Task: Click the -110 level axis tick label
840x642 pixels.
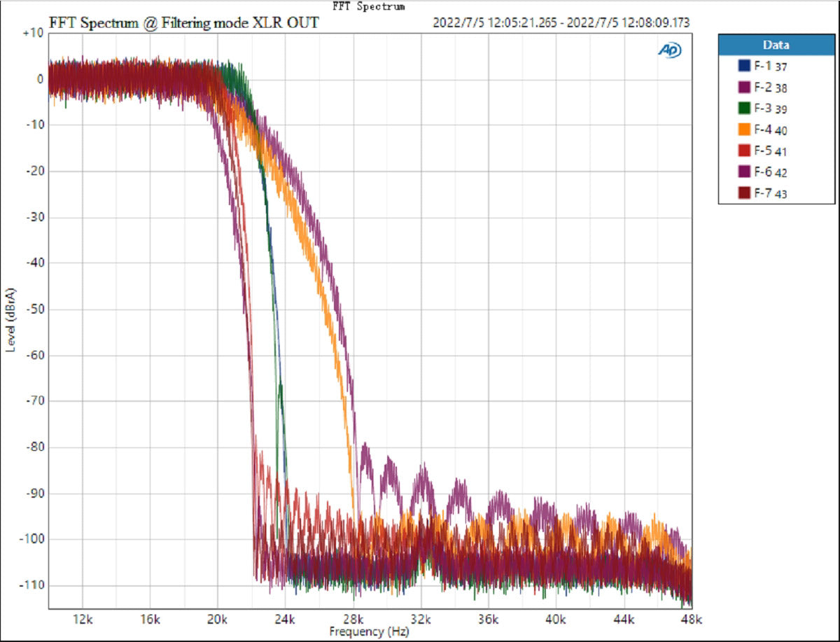Action: pyautogui.click(x=31, y=585)
